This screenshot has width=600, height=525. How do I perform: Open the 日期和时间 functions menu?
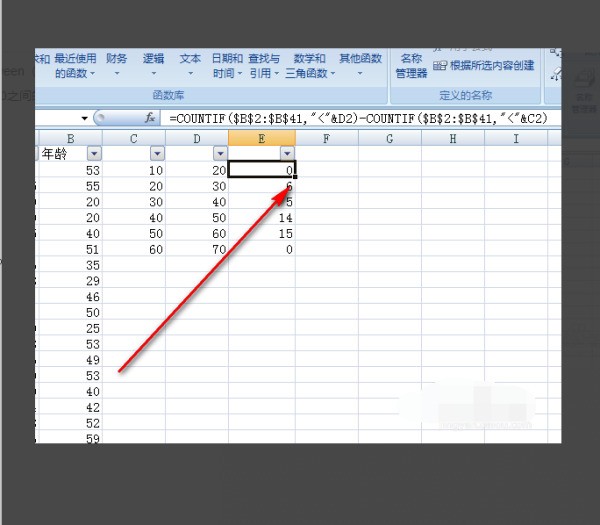pyautogui.click(x=227, y=66)
